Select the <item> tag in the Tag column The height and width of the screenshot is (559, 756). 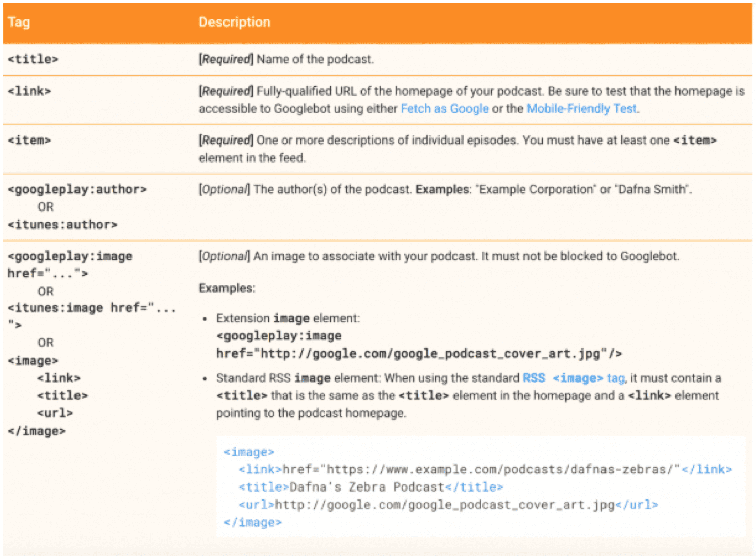(x=29, y=140)
